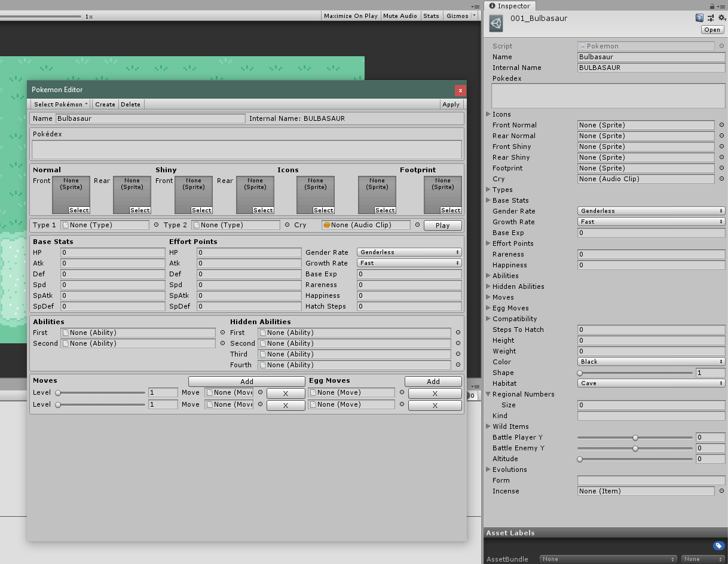The width and height of the screenshot is (728, 564).
Task: Click the Pokédex text area in editor
Action: 247,150
